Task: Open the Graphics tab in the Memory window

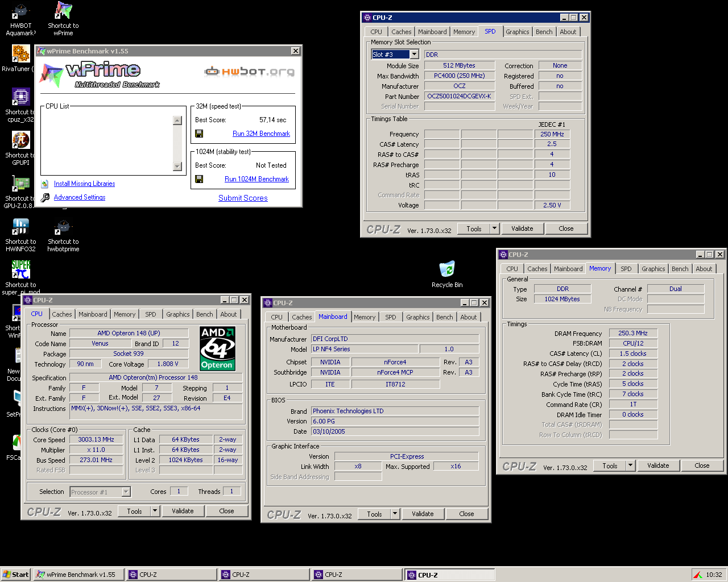Action: click(x=653, y=269)
